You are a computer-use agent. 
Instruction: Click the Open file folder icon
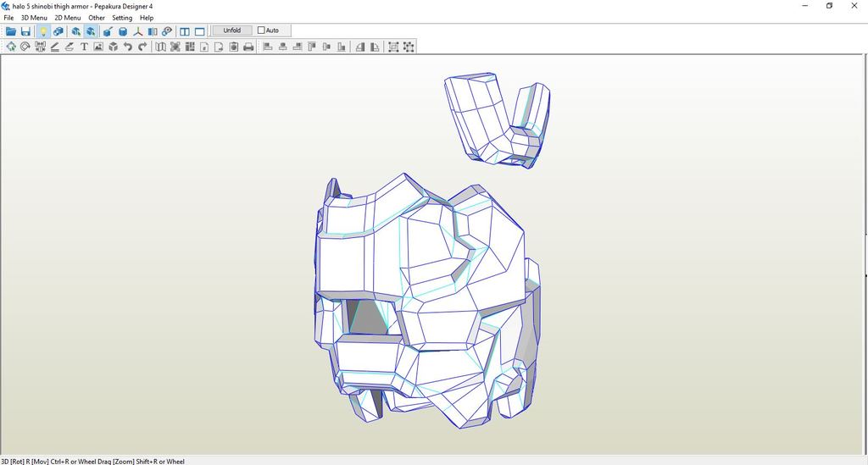pyautogui.click(x=10, y=31)
